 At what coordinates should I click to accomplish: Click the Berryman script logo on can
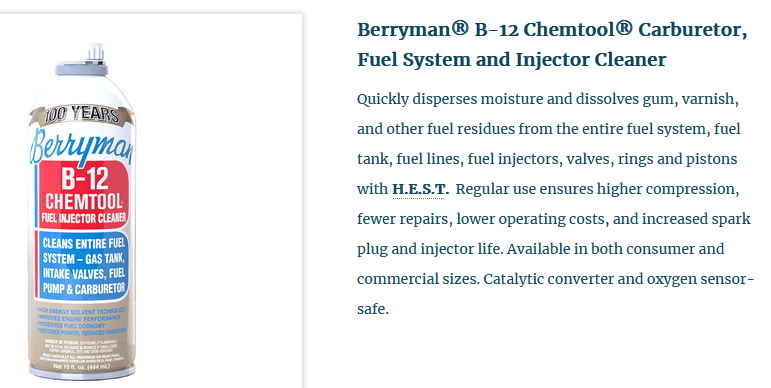82,145
